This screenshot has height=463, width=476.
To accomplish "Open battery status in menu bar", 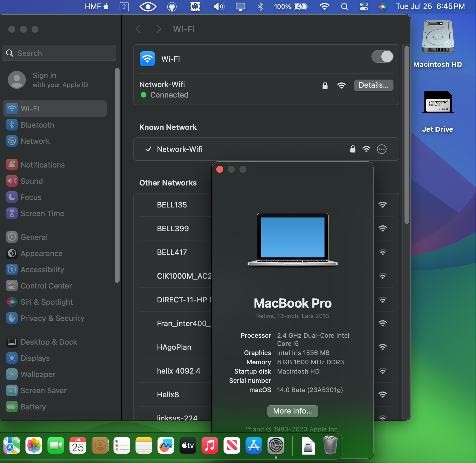I will pyautogui.click(x=291, y=6).
